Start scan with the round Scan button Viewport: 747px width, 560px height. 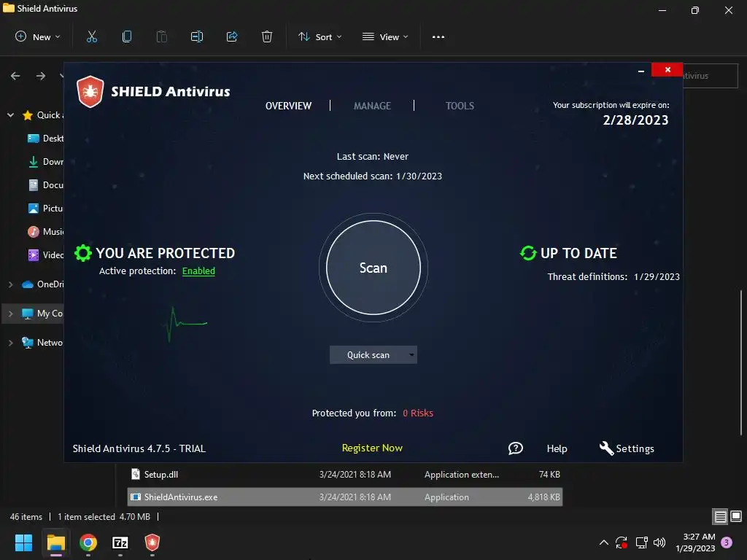373,268
